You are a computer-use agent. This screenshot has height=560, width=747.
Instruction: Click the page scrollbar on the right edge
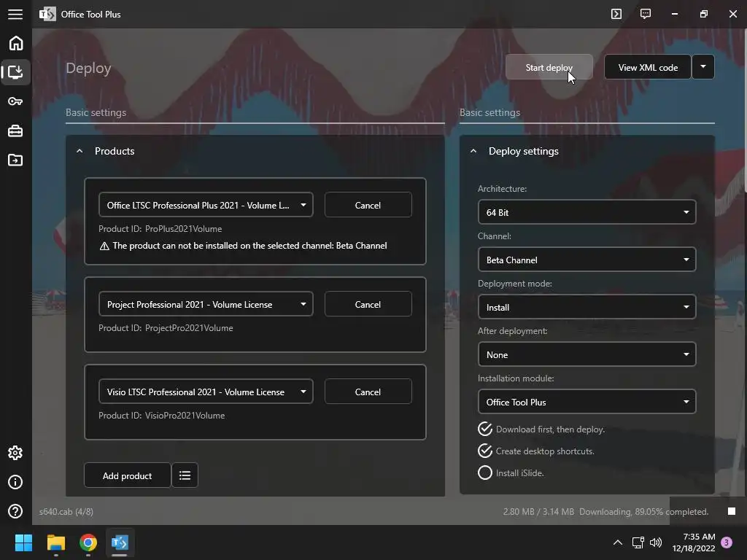(745, 112)
